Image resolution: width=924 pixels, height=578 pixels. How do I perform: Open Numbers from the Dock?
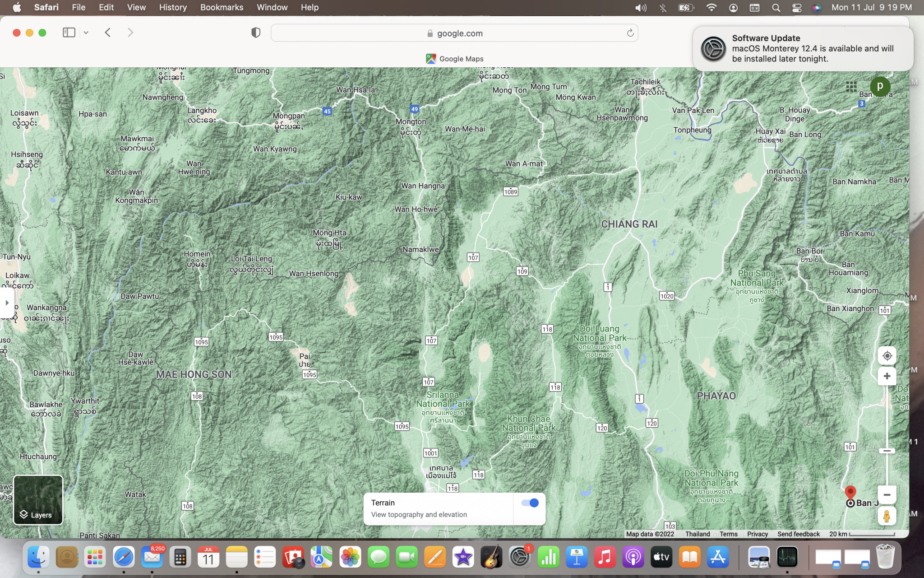point(548,557)
